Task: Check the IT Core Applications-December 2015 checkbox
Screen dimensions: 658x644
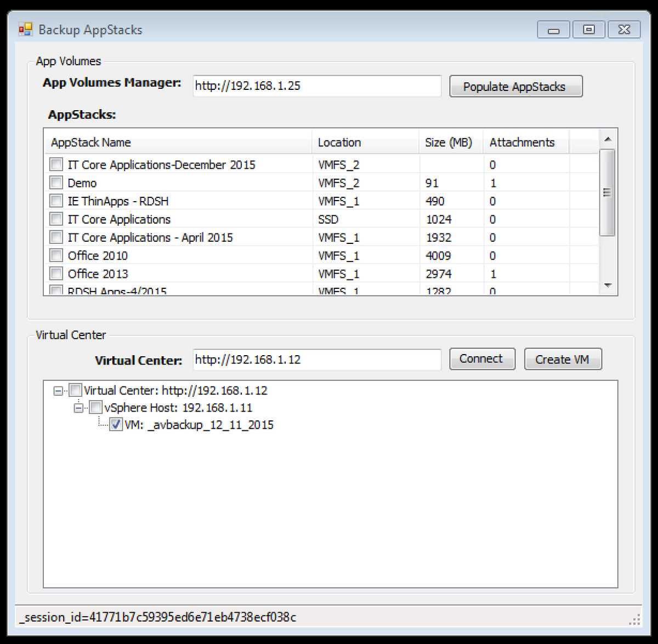Action: [x=56, y=164]
